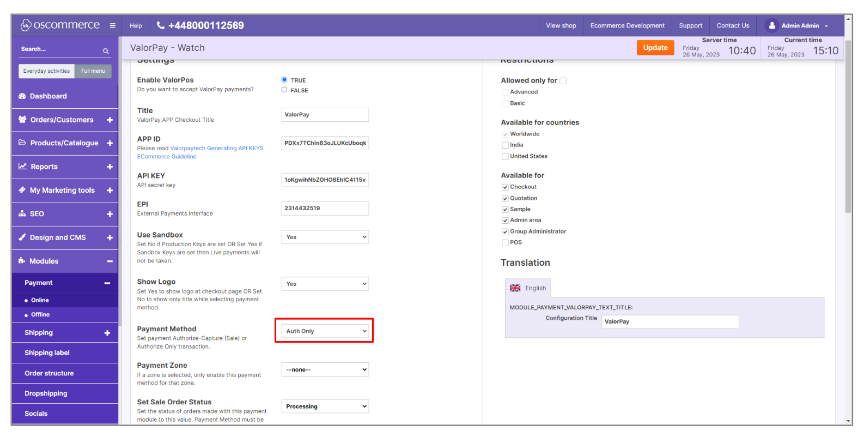This screenshot has width=862, height=434.
Task: Open the Offline payment menu item
Action: 40,315
